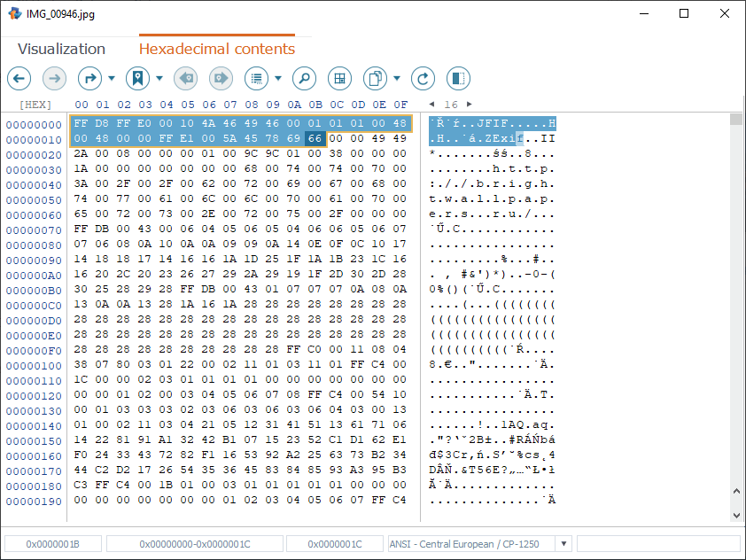The image size is (746, 560).
Task: Click the back navigation arrow icon
Action: pos(19,78)
